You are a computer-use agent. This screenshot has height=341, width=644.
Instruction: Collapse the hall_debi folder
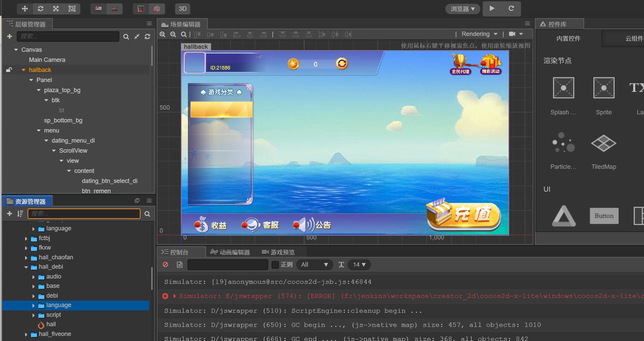(x=26, y=267)
